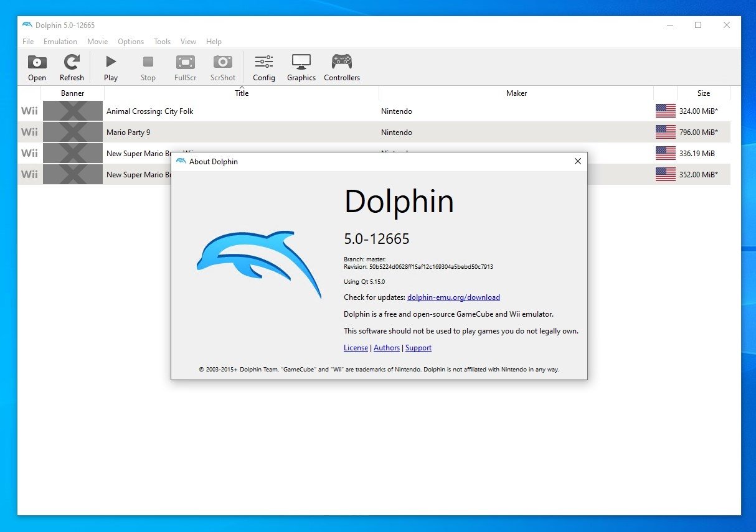Click the US flag for Animal Crossing row
Image resolution: width=756 pixels, height=532 pixels.
666,111
